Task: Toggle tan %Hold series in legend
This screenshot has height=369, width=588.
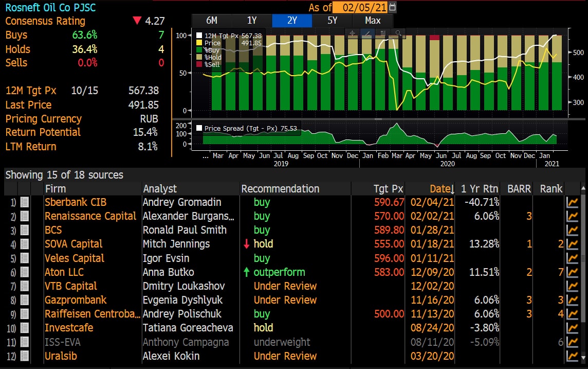Action: (199, 57)
